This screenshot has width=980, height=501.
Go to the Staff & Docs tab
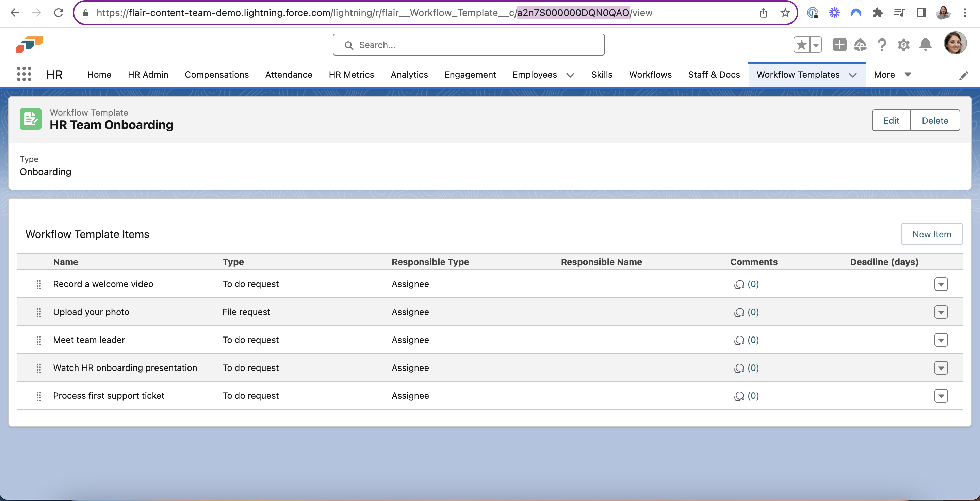pos(714,75)
